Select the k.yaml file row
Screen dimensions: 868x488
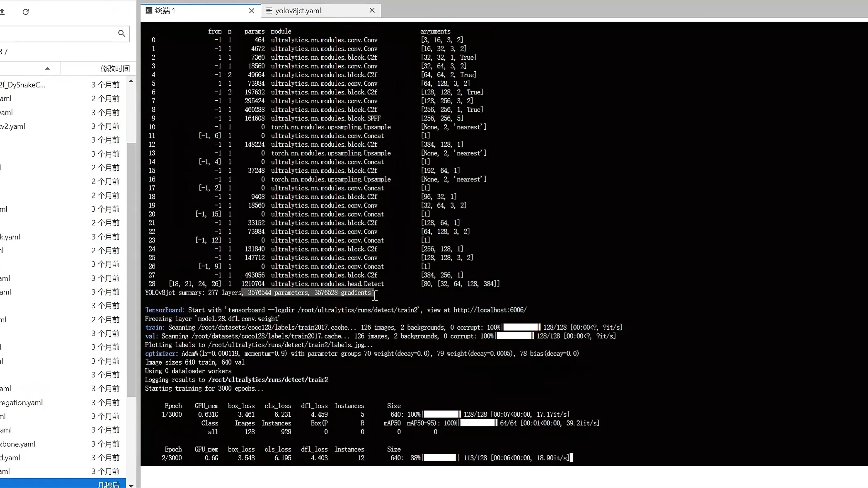click(63, 237)
